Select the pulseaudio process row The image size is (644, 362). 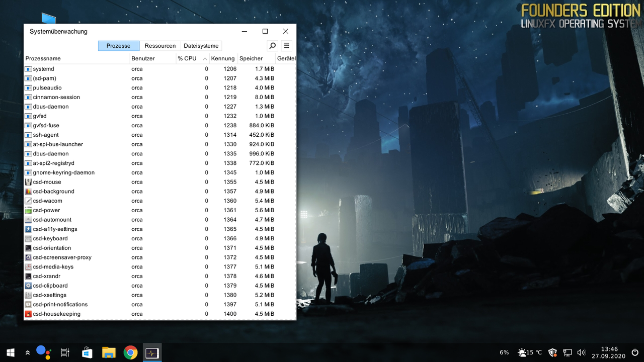pos(160,88)
